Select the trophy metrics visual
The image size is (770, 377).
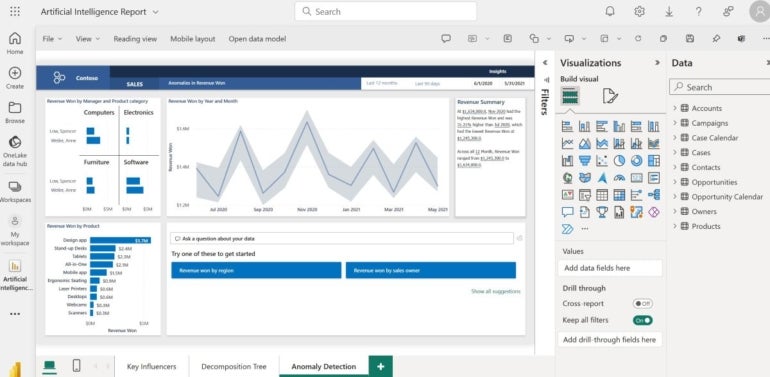point(602,212)
